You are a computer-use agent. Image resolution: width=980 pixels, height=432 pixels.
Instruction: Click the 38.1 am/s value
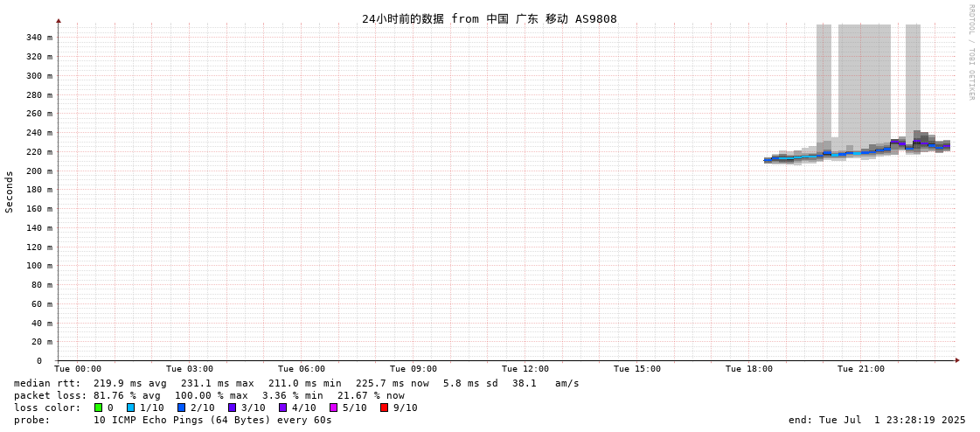coord(546,383)
